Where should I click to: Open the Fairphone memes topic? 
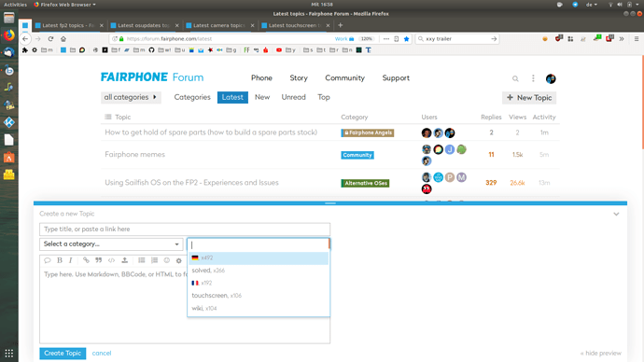[134, 154]
